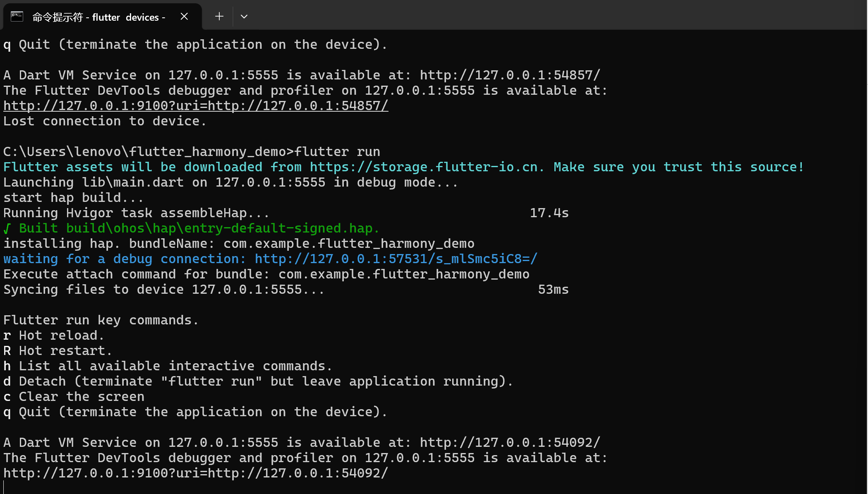Click the green Built hap checkmark line
868x494 pixels.
[191, 228]
